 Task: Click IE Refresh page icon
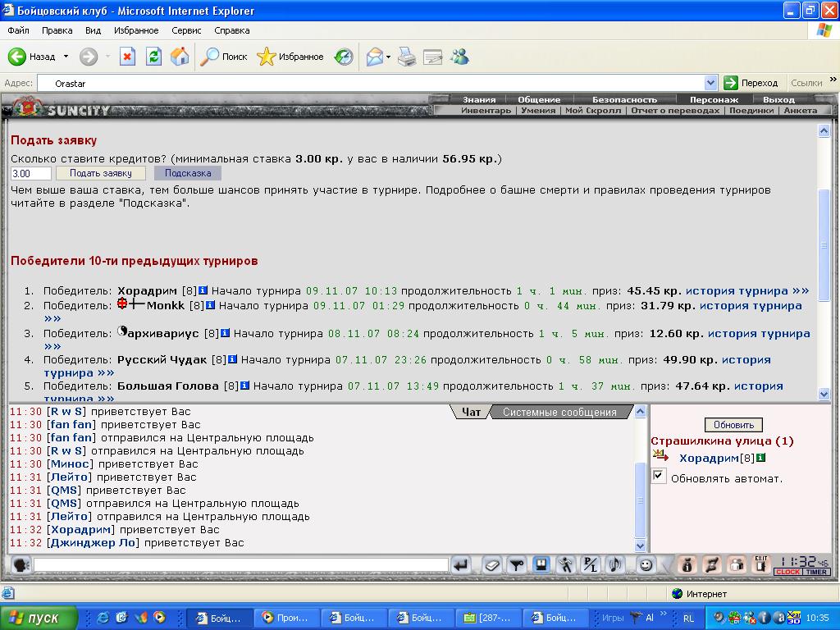153,57
